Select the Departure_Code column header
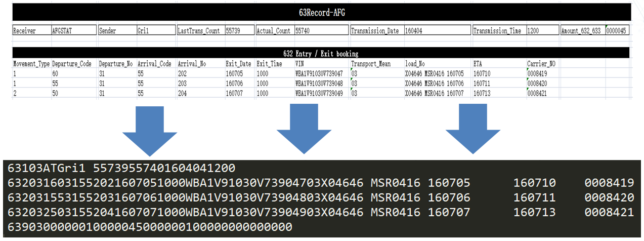The width and height of the screenshot is (644, 241). [x=74, y=64]
